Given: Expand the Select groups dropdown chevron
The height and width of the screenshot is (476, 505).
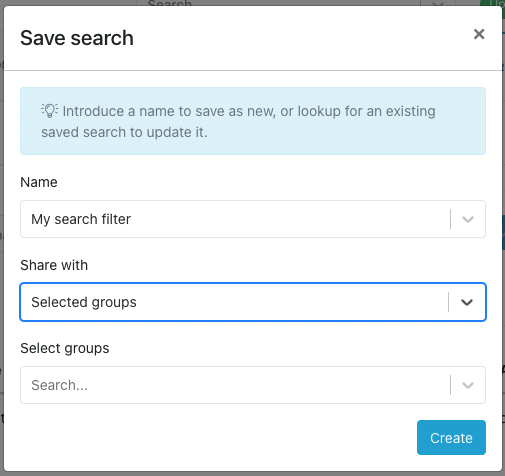Looking at the screenshot, I should coord(468,385).
